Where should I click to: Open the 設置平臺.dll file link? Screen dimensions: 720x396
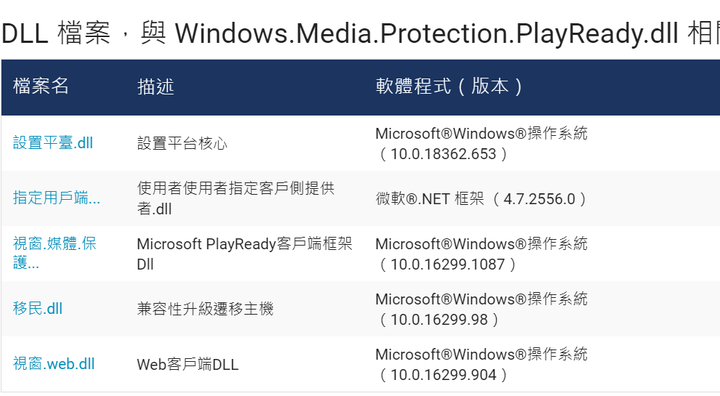click(53, 143)
